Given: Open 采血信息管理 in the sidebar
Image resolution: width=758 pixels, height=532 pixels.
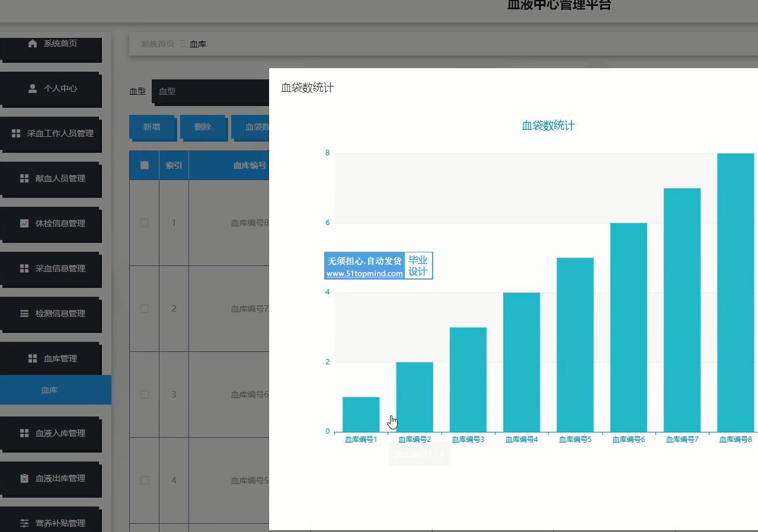Looking at the screenshot, I should point(51,269).
